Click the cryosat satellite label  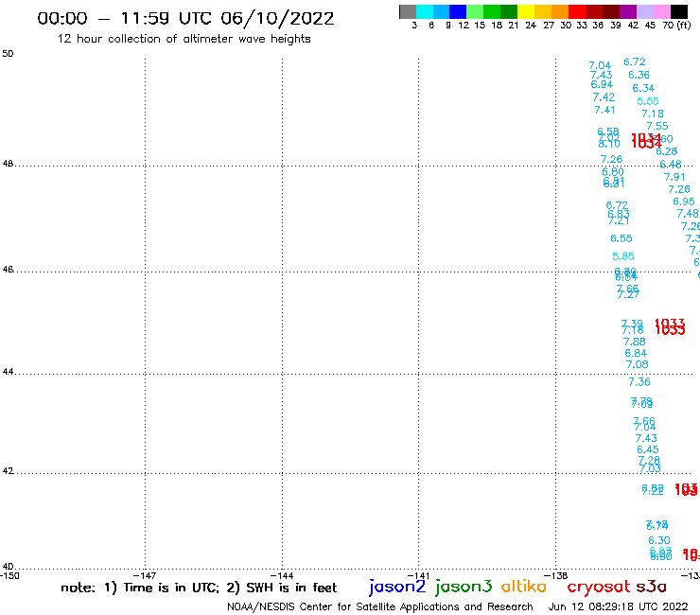(599, 588)
